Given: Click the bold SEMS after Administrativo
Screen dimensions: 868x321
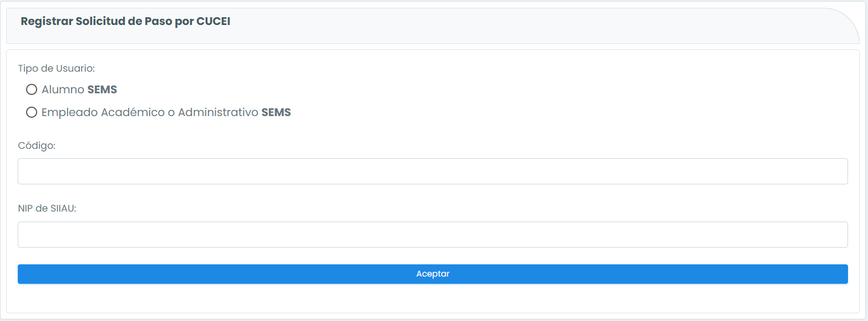Looking at the screenshot, I should [x=276, y=112].
